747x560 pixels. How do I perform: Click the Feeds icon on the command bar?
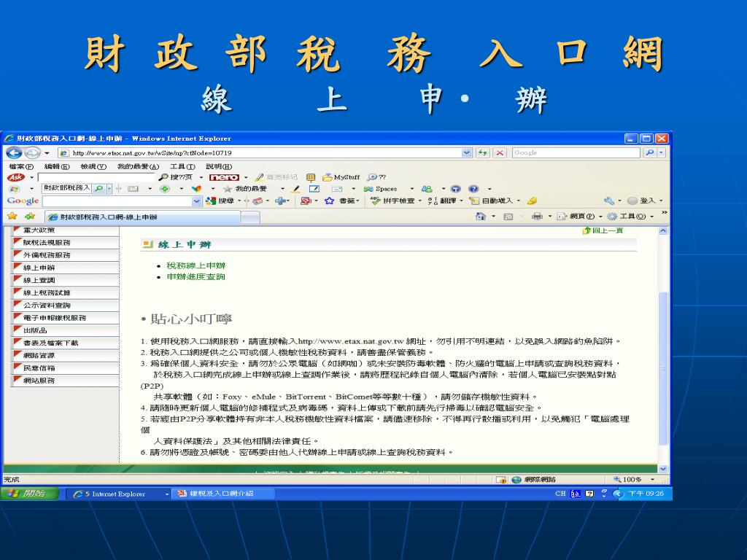508,217
